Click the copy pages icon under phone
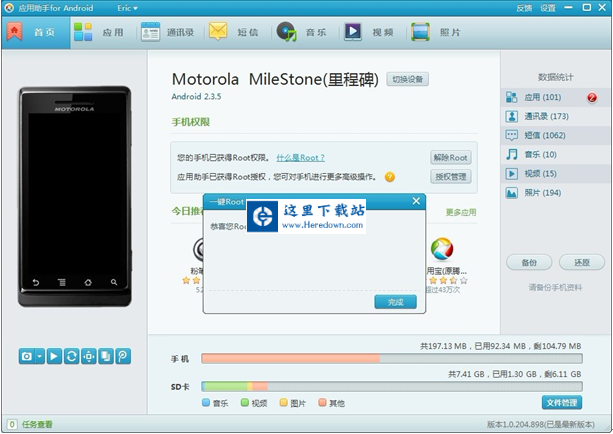The width and height of the screenshot is (613, 434). pos(106,356)
